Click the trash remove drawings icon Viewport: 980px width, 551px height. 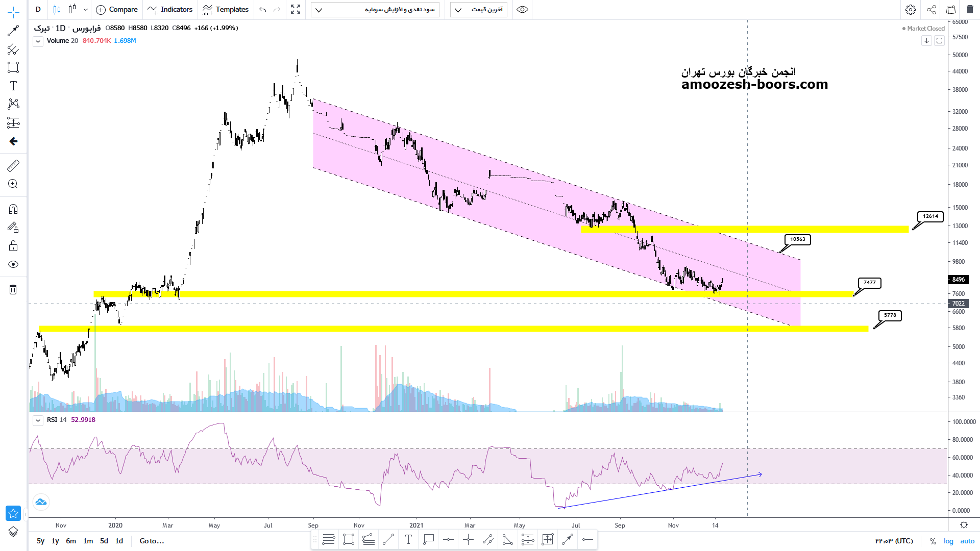tap(13, 290)
